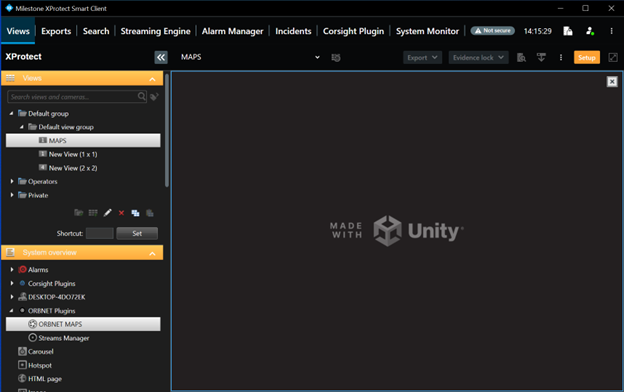Click the Hotspot square icon
Viewport: 624px width, 392px height.
point(22,365)
